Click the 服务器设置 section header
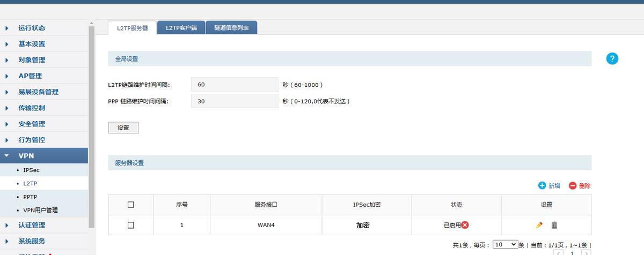 350,163
